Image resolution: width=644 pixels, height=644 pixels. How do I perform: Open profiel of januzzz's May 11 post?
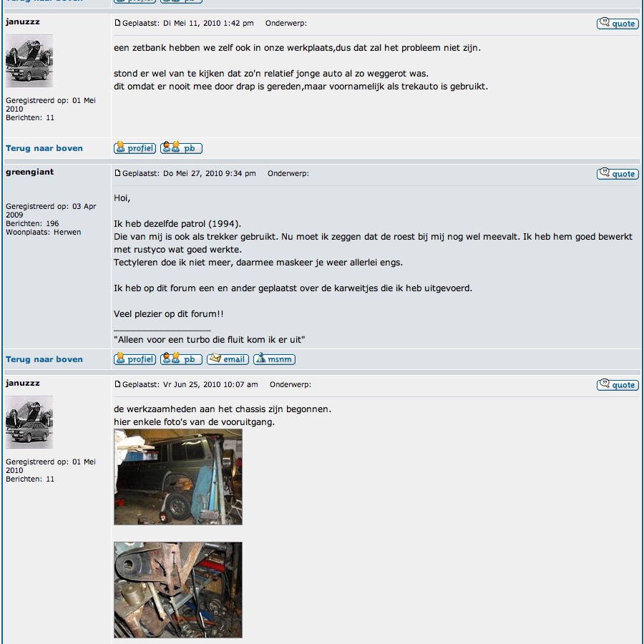(135, 148)
